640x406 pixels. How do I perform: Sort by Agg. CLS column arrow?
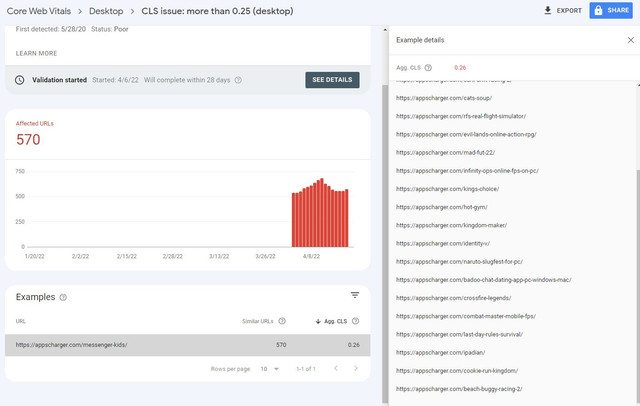point(318,322)
